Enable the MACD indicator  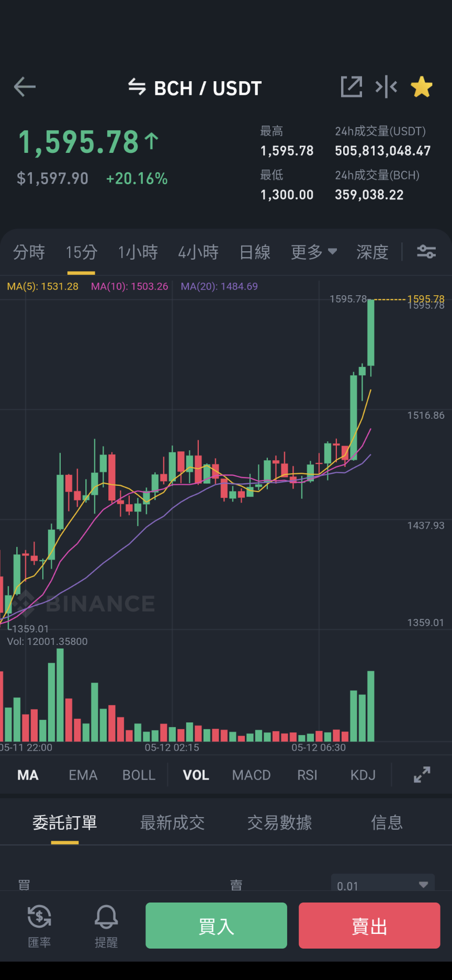pyautogui.click(x=252, y=775)
